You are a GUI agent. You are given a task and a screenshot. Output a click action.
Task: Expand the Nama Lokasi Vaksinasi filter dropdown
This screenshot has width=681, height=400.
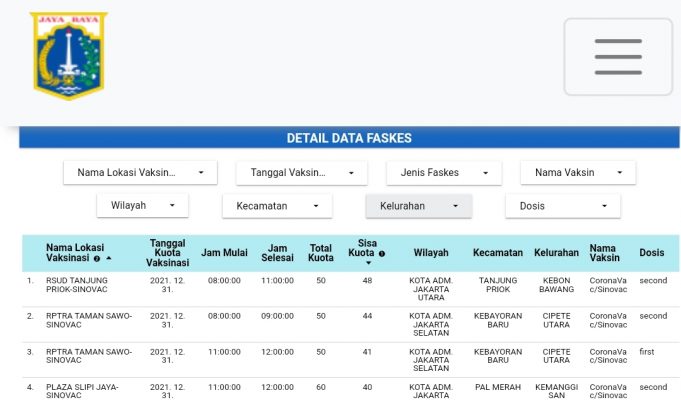(140, 173)
